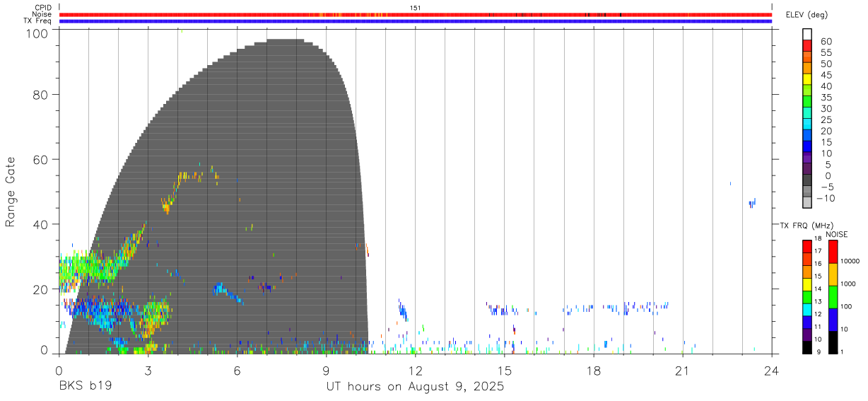Click the 'Range Gate' y-axis title
The image size is (868, 401).
[x=11, y=192]
